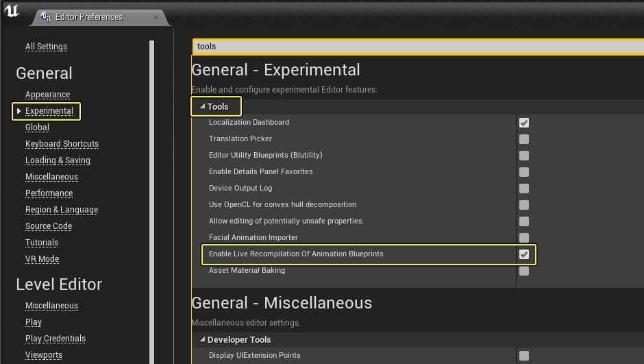
Task: Click the left sidebar vertical scrollbar
Action: click(x=152, y=199)
